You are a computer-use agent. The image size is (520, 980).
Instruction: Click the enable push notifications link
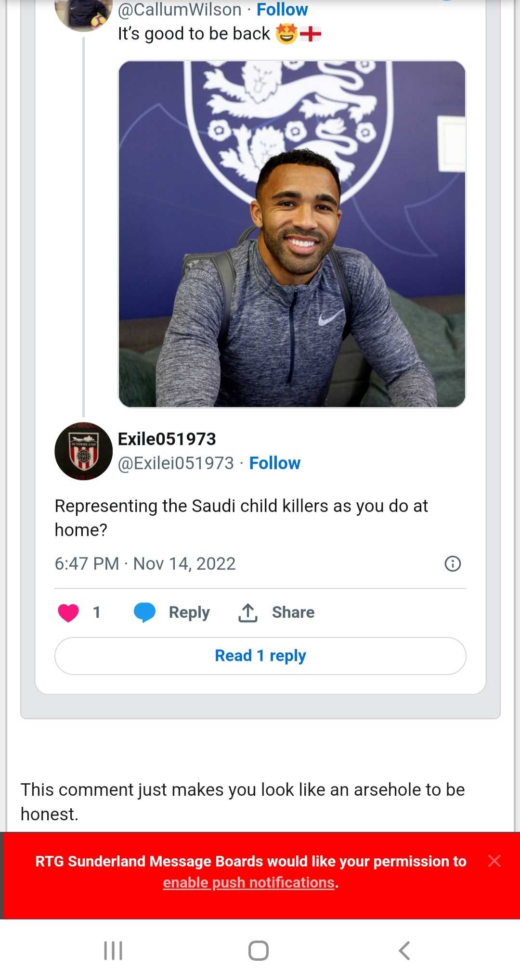click(248, 882)
